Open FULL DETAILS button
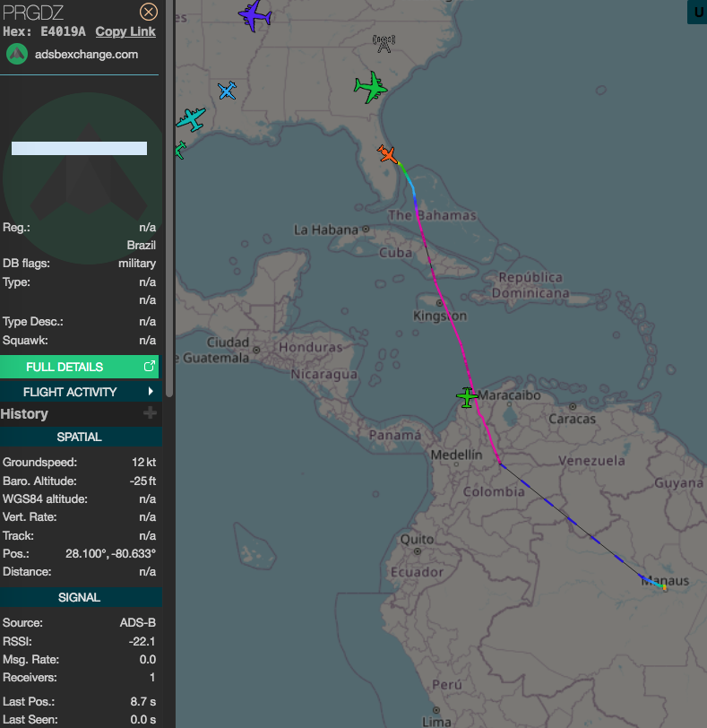 pyautogui.click(x=80, y=367)
